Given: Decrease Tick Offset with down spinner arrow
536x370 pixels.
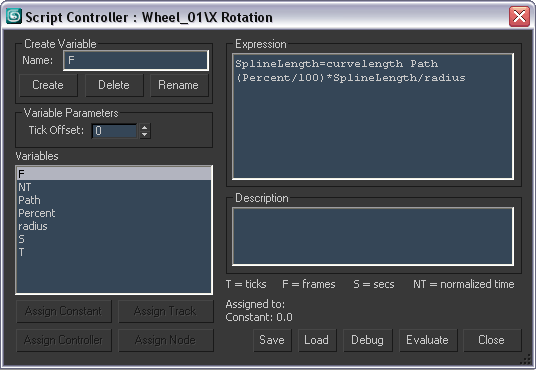Looking at the screenshot, I should (145, 134).
